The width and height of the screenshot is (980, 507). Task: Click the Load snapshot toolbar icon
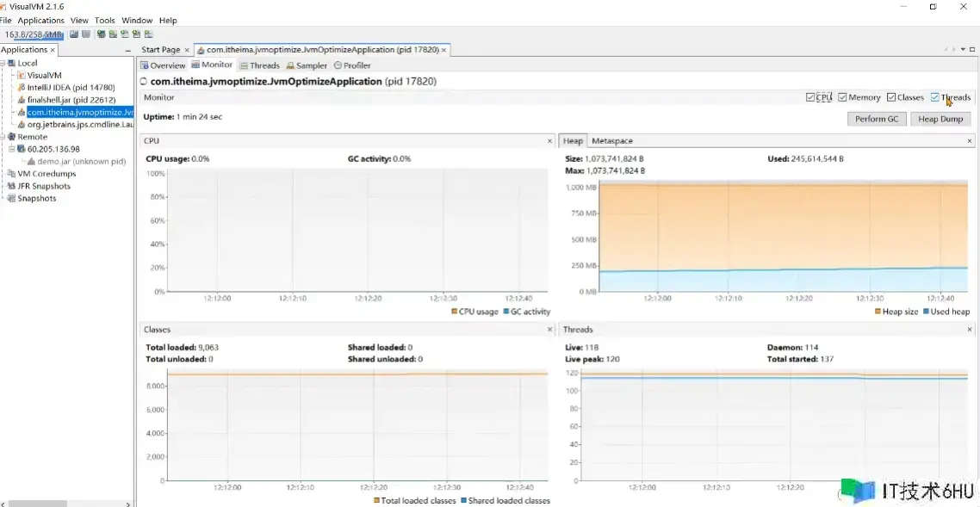pos(74,34)
